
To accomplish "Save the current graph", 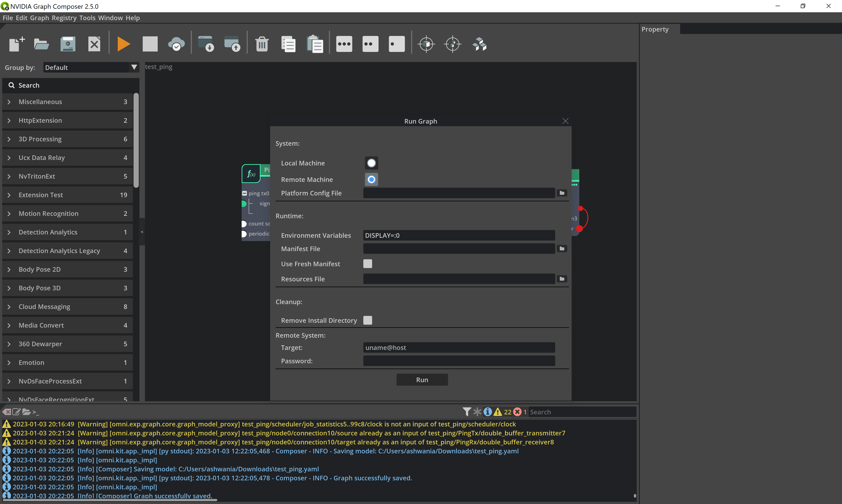I will pos(68,44).
